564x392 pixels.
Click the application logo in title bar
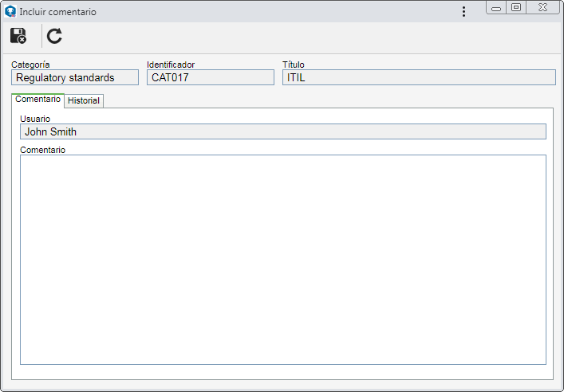10,11
